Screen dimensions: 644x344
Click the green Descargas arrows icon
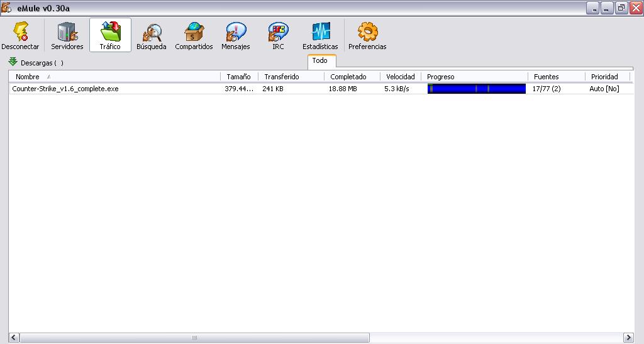coord(13,62)
